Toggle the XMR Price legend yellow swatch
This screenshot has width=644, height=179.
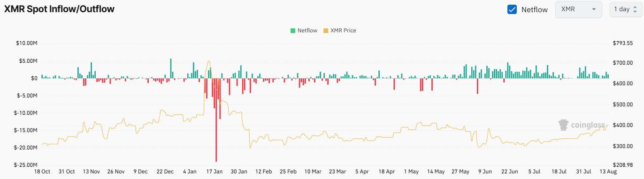(x=326, y=30)
